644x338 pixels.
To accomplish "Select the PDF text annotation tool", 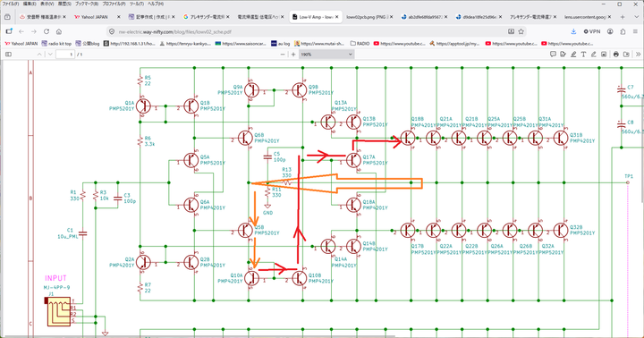I will click(x=583, y=55).
